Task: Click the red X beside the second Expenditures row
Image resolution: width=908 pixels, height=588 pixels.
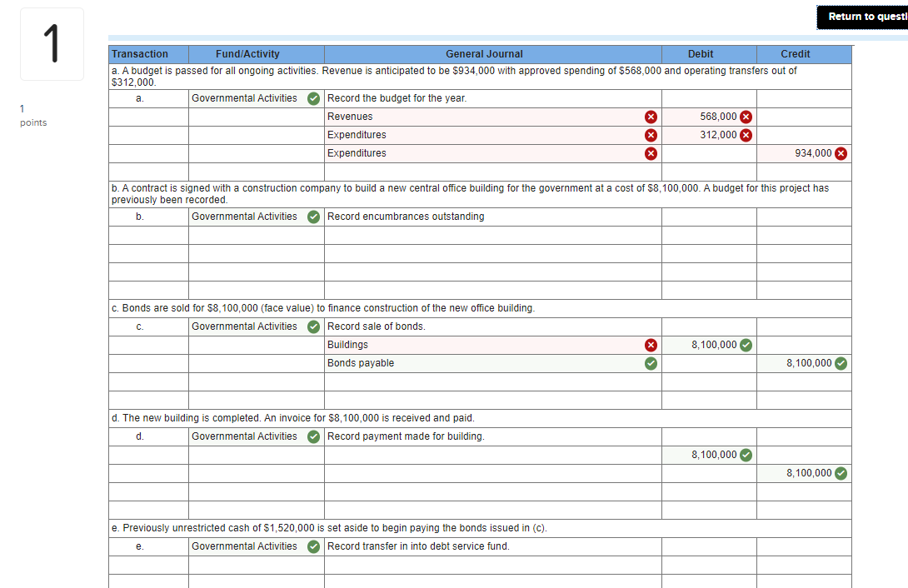Action: point(651,153)
